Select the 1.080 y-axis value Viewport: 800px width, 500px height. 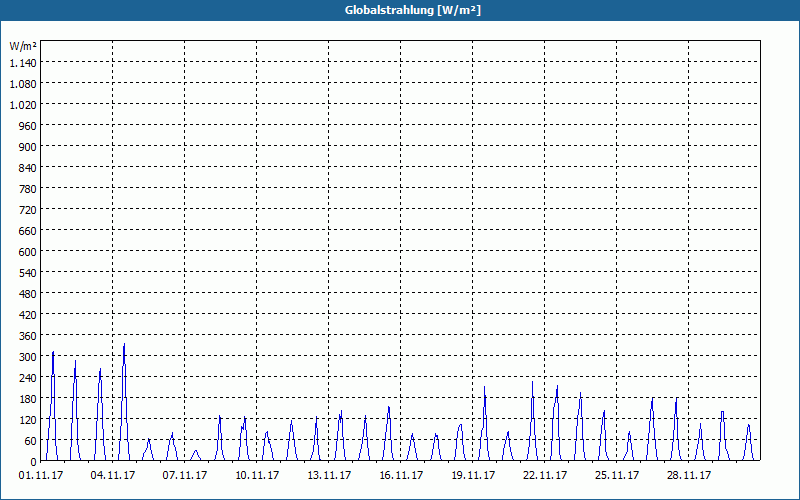coord(23,84)
